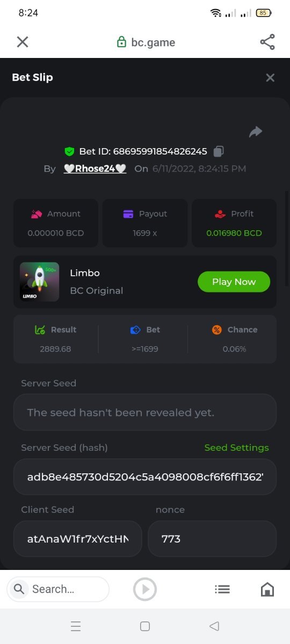The height and width of the screenshot is (644, 290).
Task: Focus the Search box at the bottom
Action: tap(58, 589)
